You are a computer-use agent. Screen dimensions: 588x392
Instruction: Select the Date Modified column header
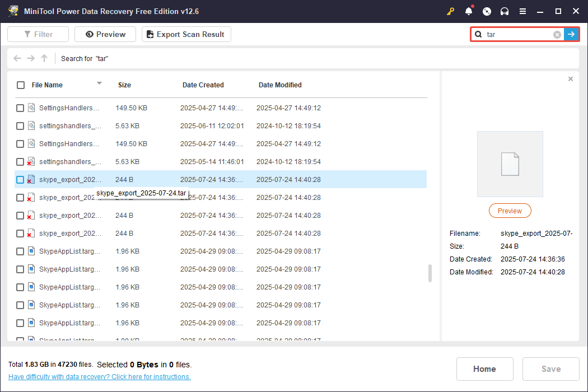point(280,85)
